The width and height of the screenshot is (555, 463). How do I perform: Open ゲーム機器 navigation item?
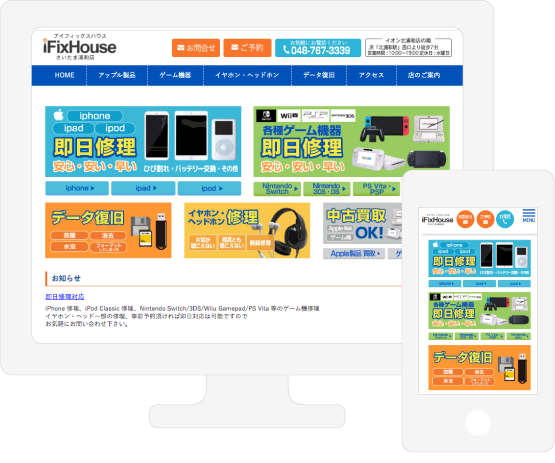(175, 75)
